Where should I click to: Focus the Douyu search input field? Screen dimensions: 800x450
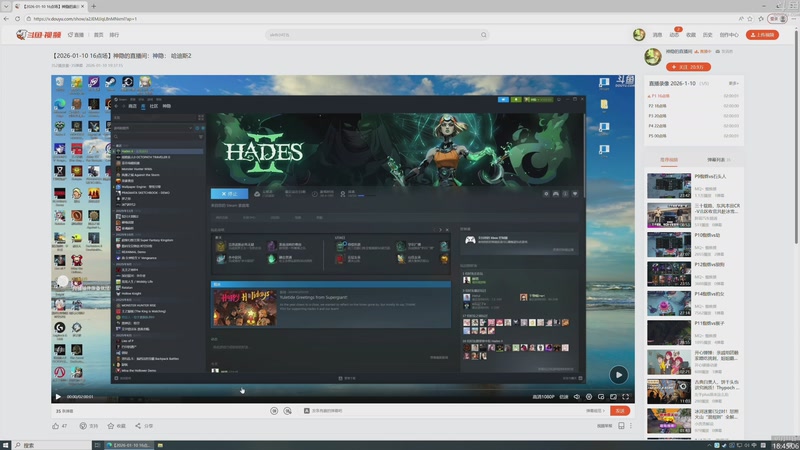(372, 35)
